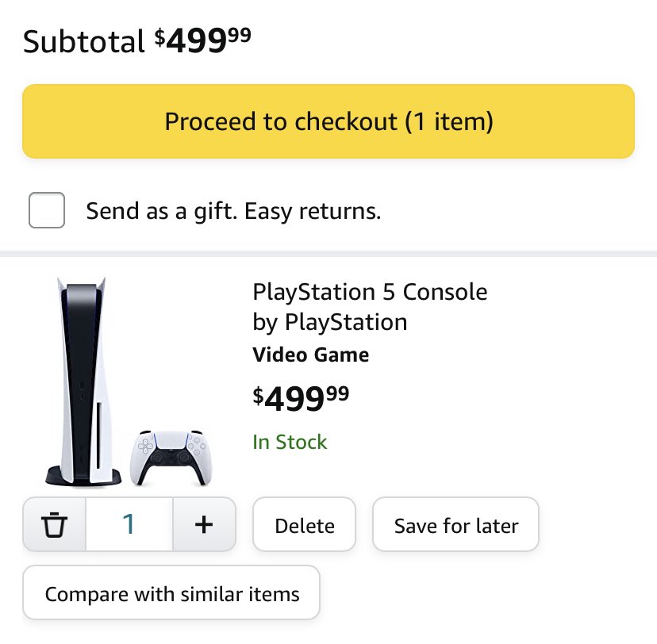Click the item price $499.99
Image resolution: width=657 pixels, height=644 pixels.
coord(301,398)
